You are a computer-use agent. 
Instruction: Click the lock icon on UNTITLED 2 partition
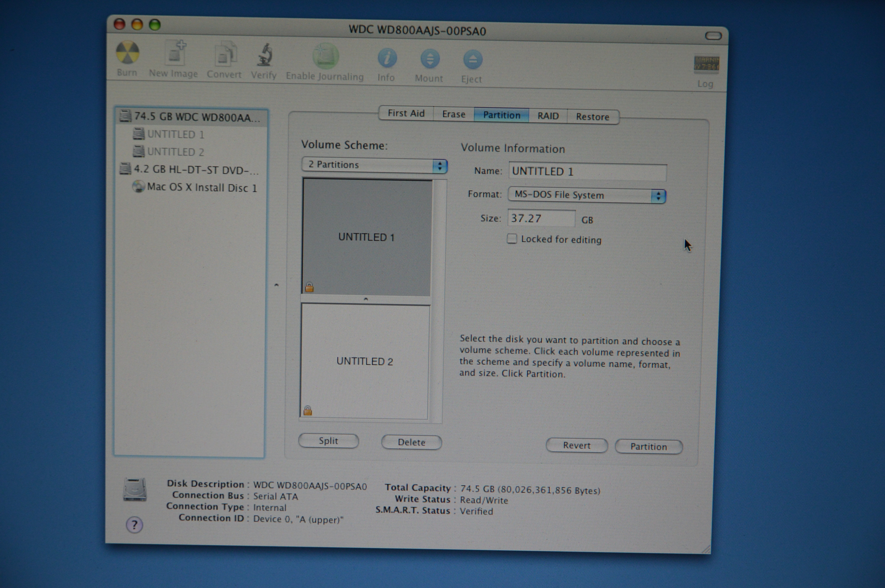pos(308,411)
